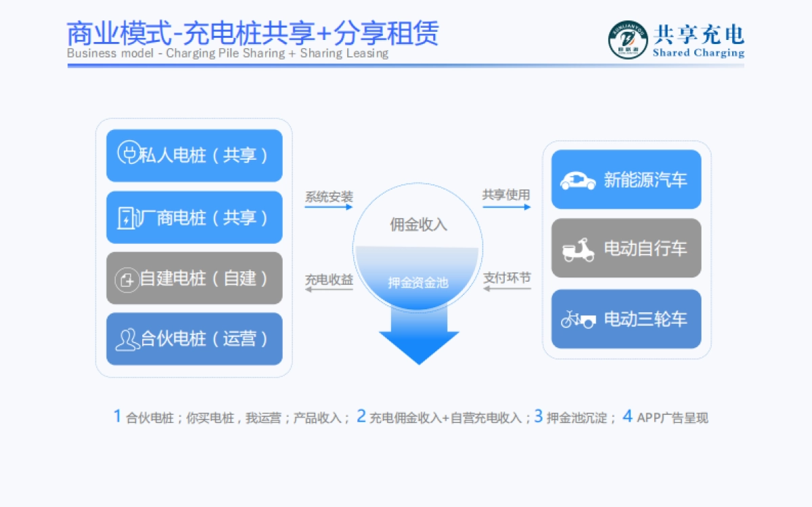The width and height of the screenshot is (812, 507).
Task: Click the 电动自行车 gray button
Action: coord(626,248)
